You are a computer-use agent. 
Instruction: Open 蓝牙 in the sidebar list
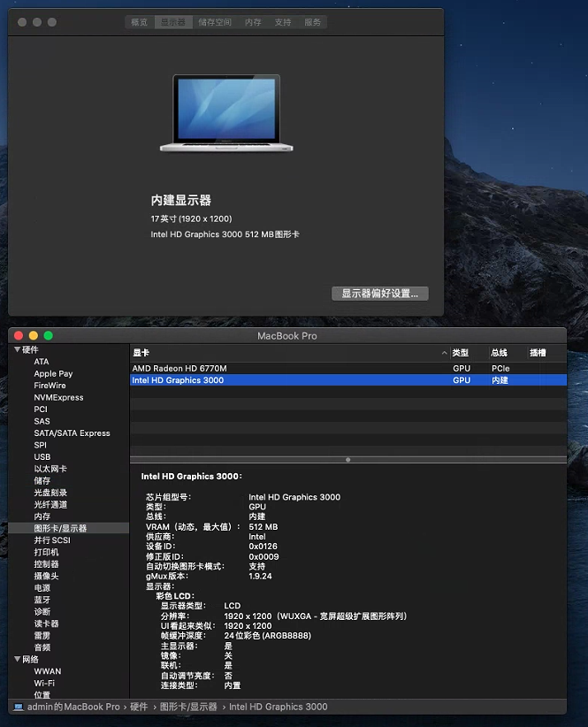tap(42, 600)
